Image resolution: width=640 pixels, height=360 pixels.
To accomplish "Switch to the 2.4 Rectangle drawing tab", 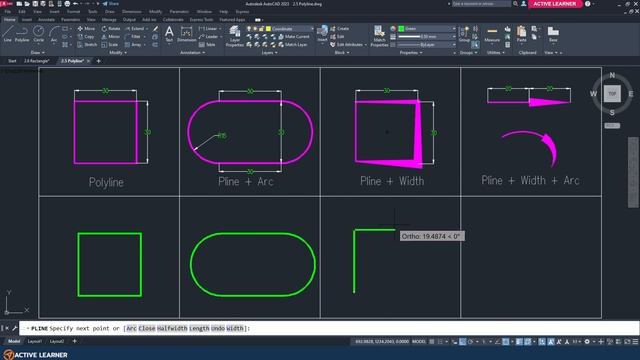I will point(36,61).
